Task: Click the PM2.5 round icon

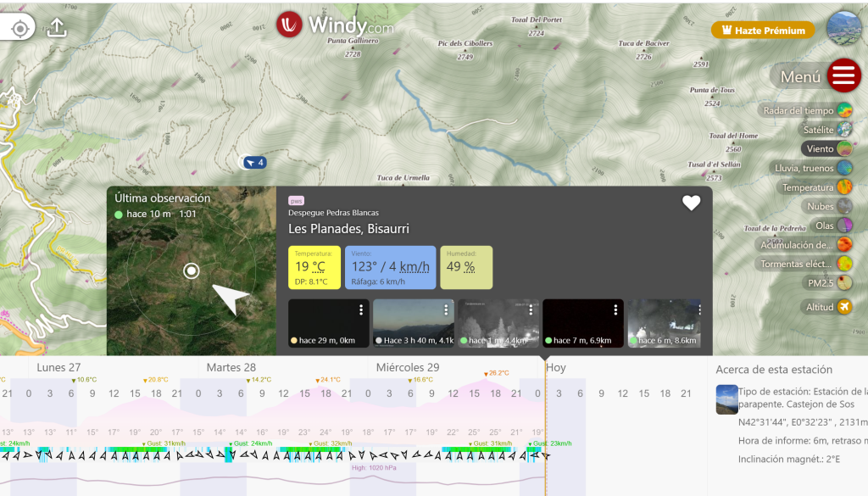Action: 845,283
